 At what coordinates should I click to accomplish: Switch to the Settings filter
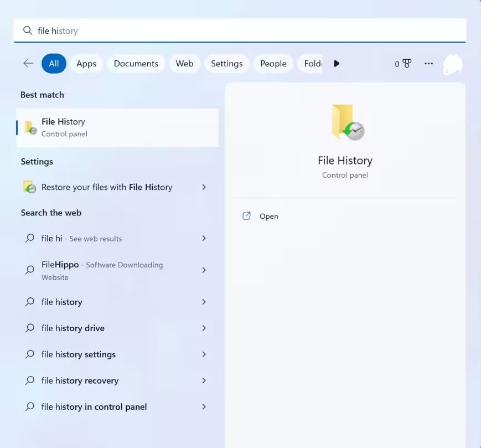tap(227, 64)
